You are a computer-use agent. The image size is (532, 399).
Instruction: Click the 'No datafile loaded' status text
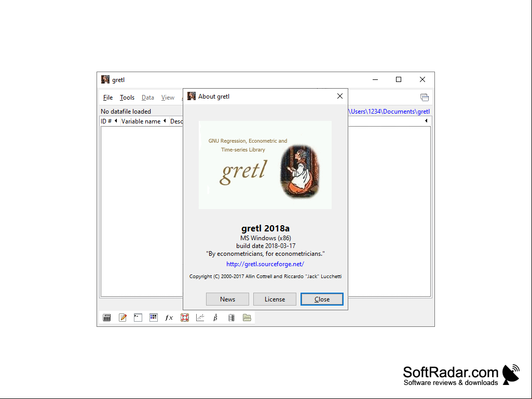click(x=126, y=111)
